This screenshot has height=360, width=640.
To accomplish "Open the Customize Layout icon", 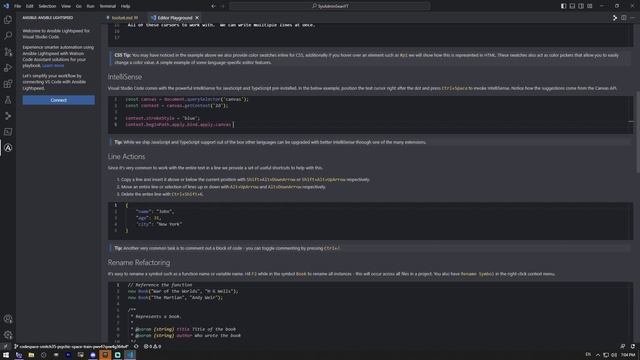I will click(x=590, y=6).
